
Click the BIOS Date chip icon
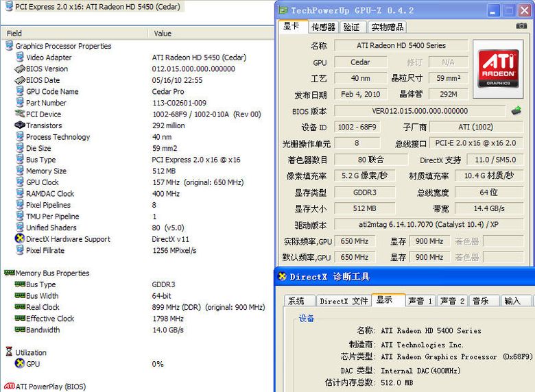pos(20,80)
